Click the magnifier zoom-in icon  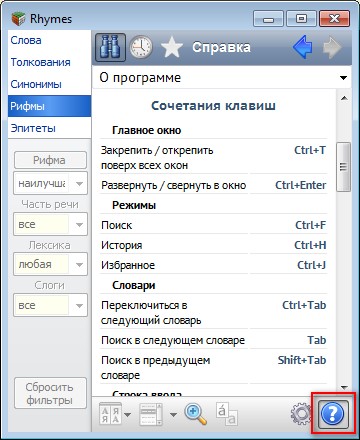coord(195,414)
